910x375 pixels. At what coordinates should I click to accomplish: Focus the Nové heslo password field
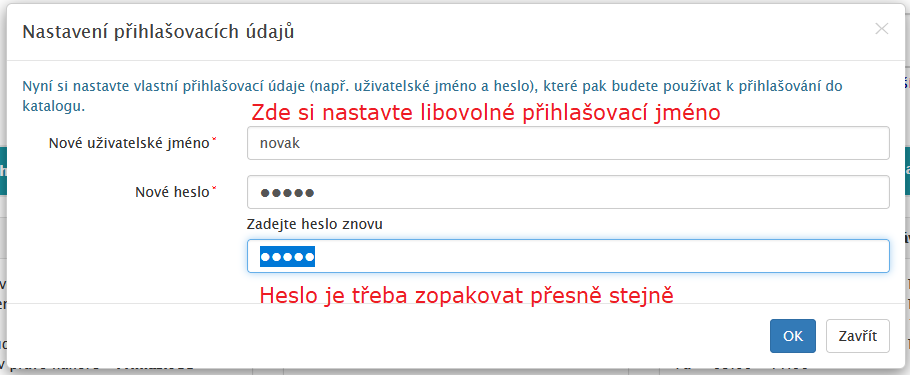[568, 192]
